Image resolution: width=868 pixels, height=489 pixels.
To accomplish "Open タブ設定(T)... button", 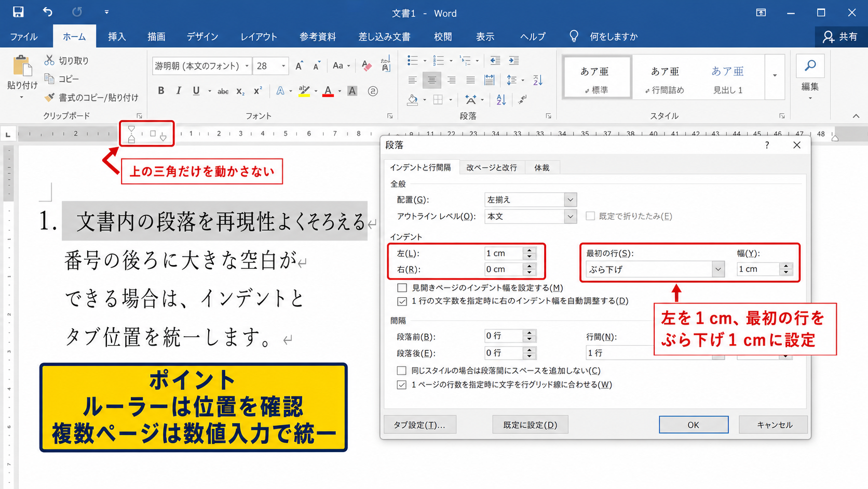I will [x=419, y=425].
